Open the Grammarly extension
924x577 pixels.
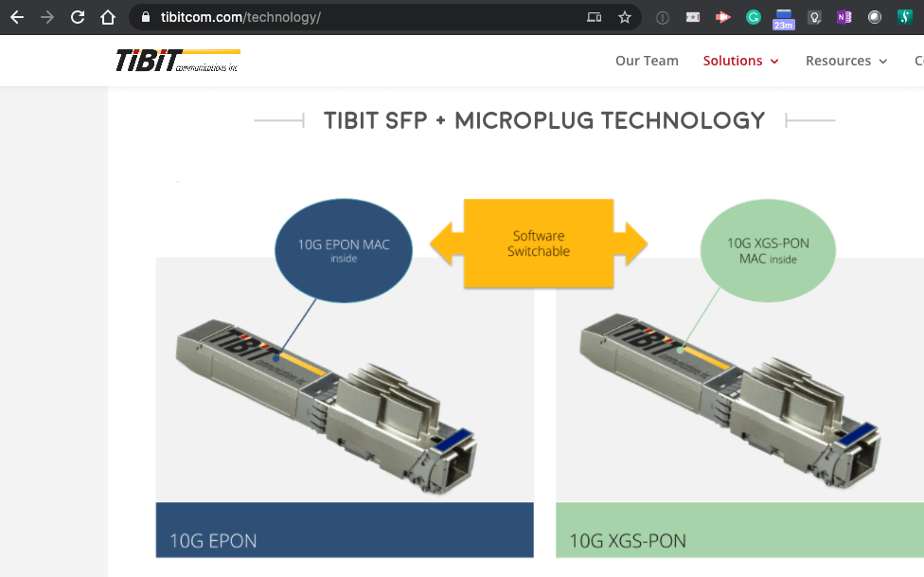click(753, 16)
